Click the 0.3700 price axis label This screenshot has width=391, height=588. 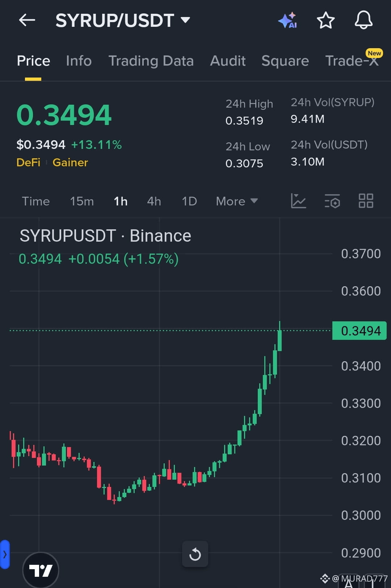[x=361, y=254]
